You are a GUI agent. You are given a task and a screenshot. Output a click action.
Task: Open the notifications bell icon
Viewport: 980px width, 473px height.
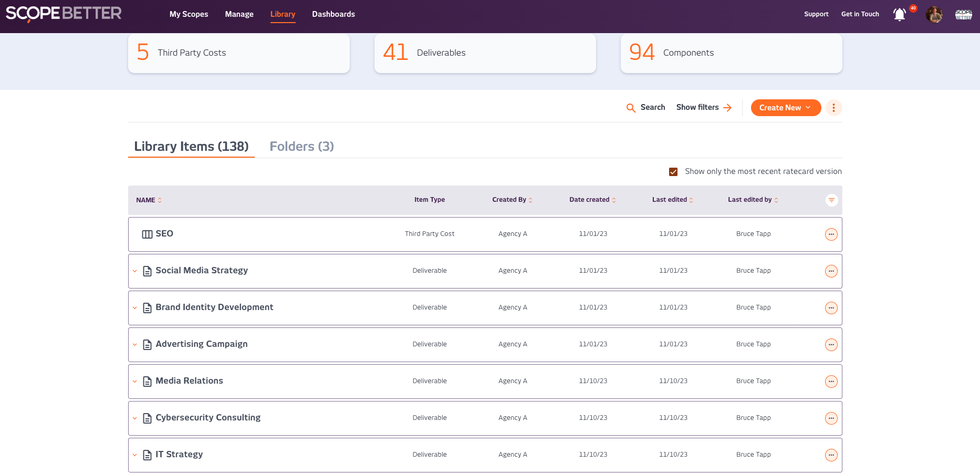click(x=899, y=15)
